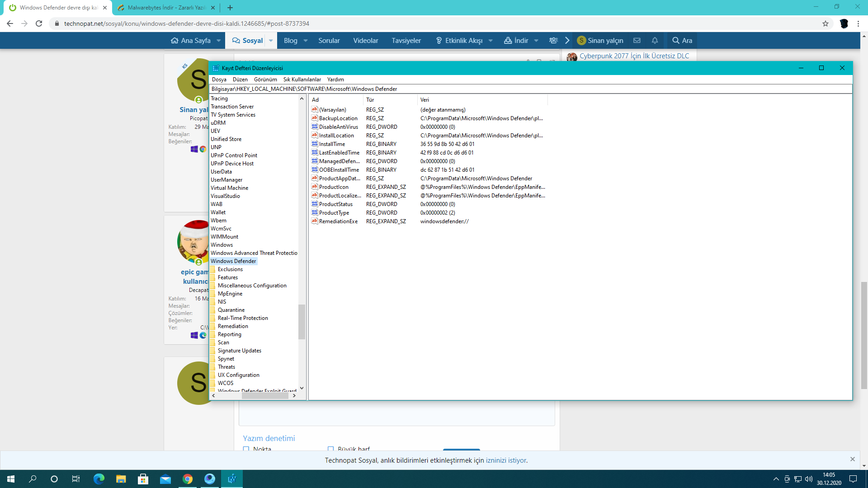868x488 pixels.
Task: Click the bookmark star icon in address bar
Action: (x=826, y=23)
